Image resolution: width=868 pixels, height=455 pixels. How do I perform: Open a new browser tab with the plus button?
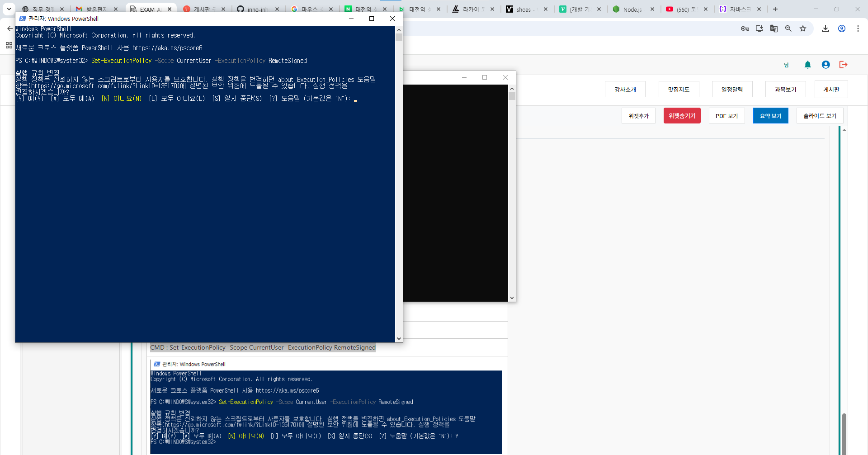(775, 9)
